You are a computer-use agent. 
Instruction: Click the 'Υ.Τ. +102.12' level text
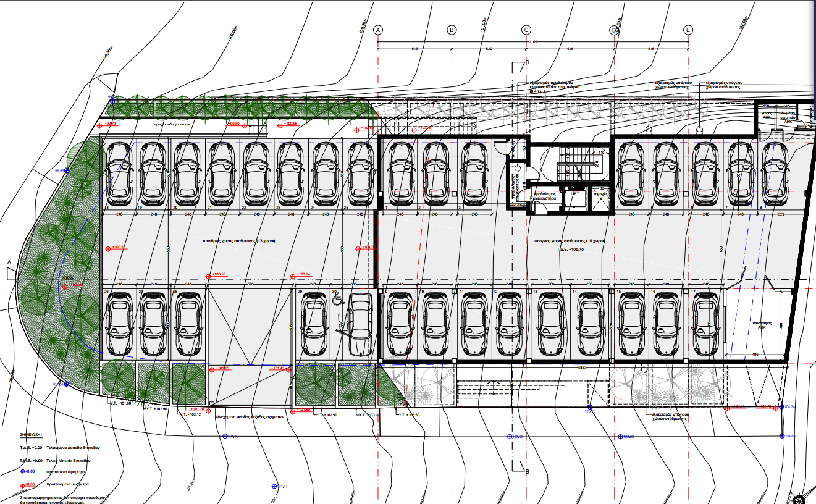[190, 414]
